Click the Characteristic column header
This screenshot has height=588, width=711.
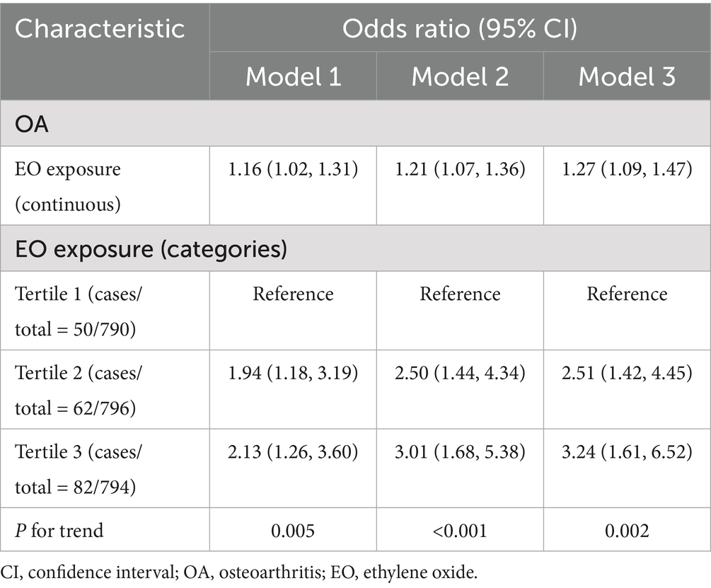click(100, 29)
